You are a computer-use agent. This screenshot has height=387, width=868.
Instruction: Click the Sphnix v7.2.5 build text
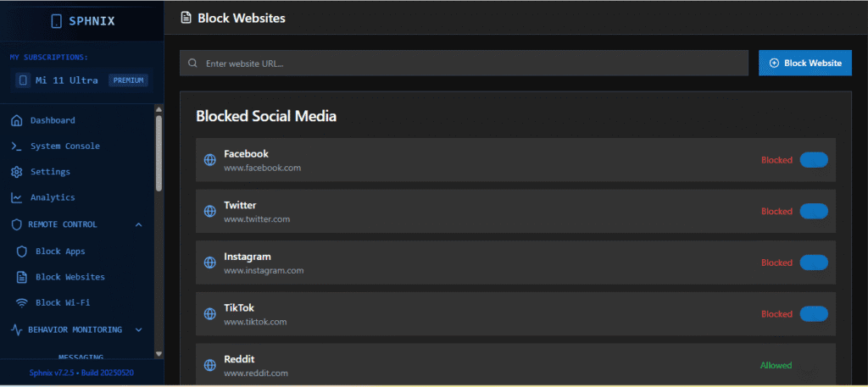[x=81, y=373]
